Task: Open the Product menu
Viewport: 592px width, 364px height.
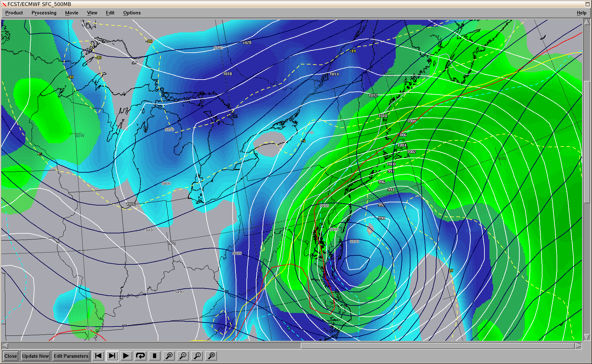Action: (14, 13)
